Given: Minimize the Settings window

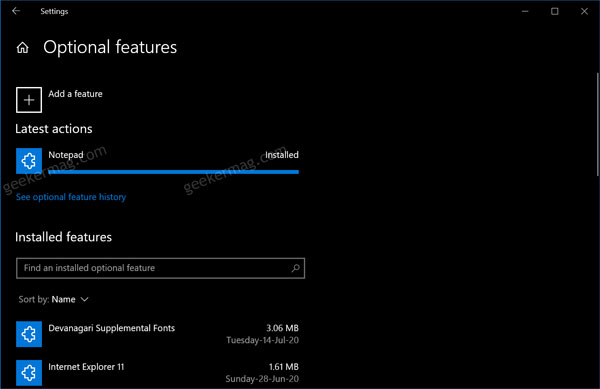Looking at the screenshot, I should (525, 11).
